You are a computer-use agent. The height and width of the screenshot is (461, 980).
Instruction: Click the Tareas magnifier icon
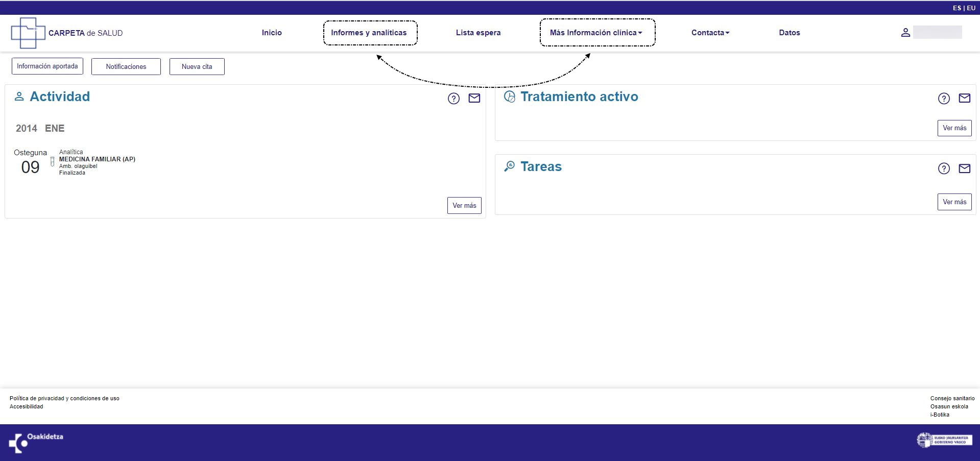coord(509,166)
